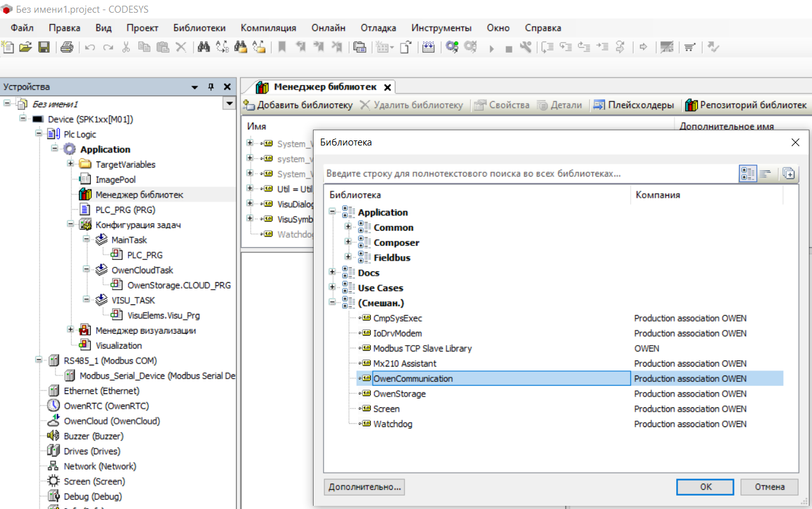Click Add library (Добавить библиотеку) button
Screen dimensions: 812x509
298,105
